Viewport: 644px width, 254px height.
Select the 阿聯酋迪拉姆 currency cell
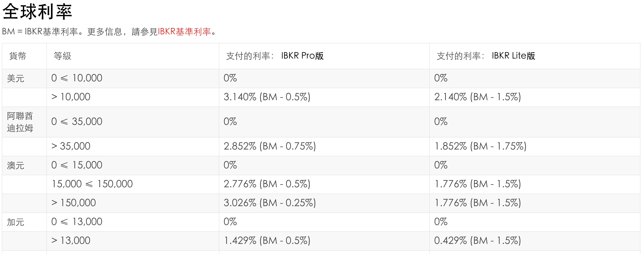tap(20, 122)
